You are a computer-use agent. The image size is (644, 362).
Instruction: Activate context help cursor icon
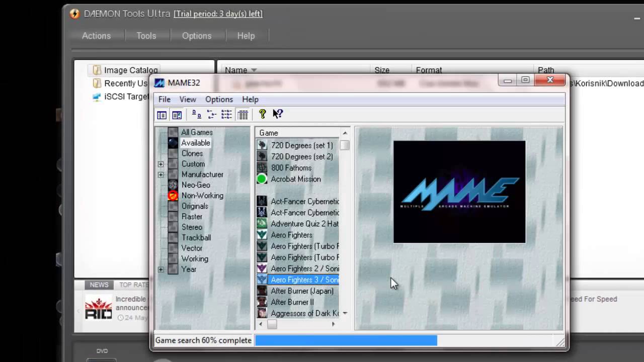coord(278,114)
